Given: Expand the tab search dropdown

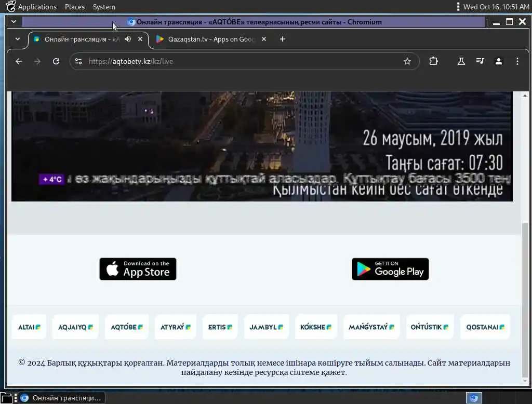Looking at the screenshot, I should [18, 39].
